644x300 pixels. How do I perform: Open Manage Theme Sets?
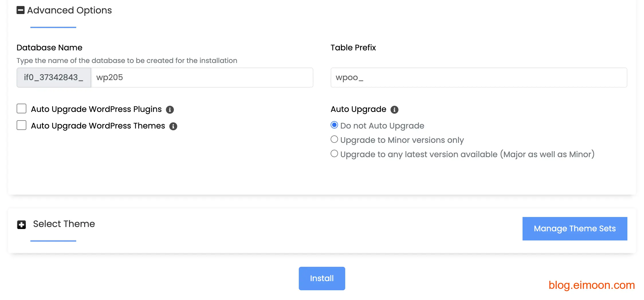(575, 229)
